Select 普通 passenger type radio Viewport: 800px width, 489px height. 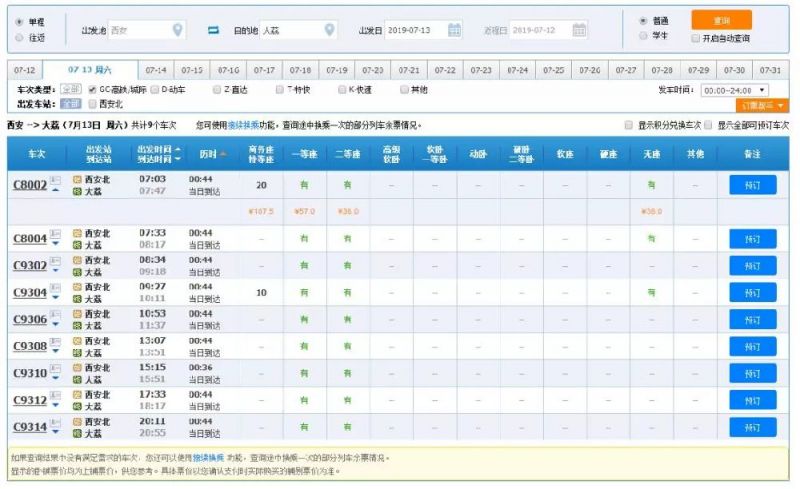[x=643, y=21]
